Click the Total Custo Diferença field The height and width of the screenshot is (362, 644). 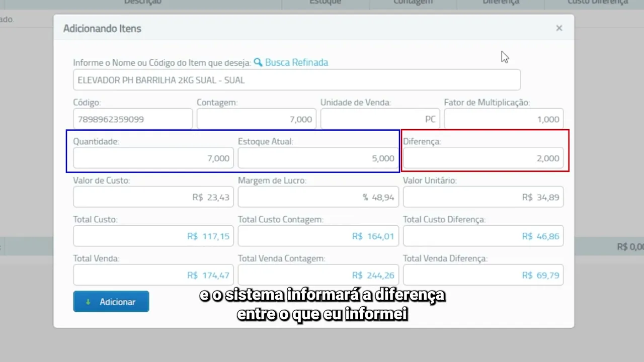tap(484, 236)
